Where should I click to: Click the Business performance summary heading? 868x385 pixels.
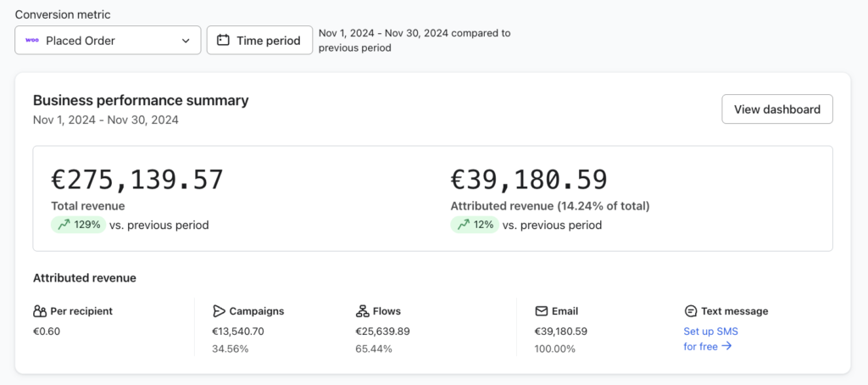pos(141,100)
